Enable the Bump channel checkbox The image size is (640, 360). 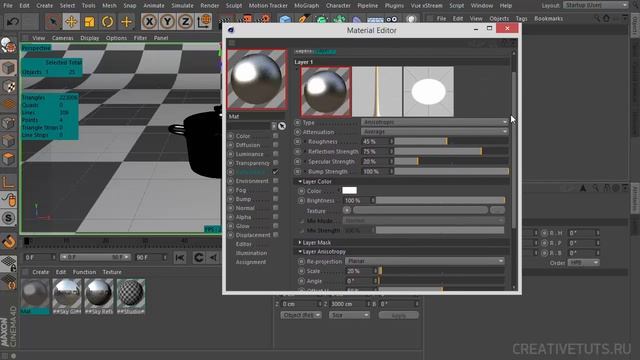coord(276,199)
